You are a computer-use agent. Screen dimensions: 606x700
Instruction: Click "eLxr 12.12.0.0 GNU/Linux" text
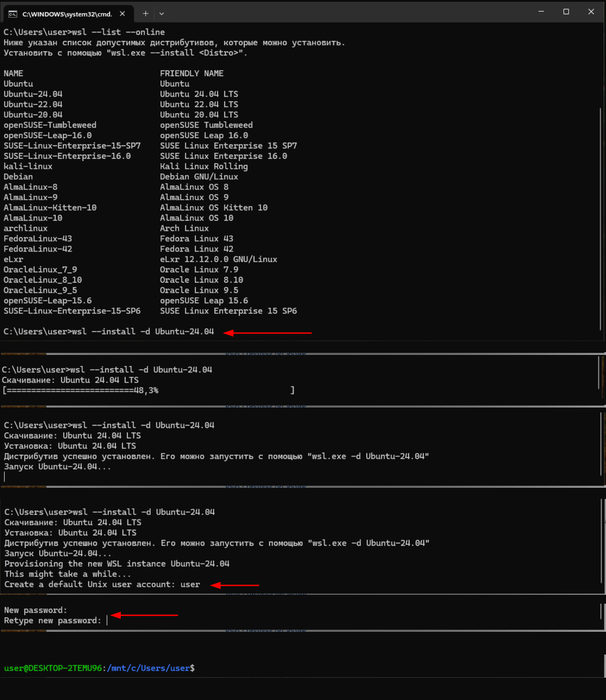pos(219,259)
